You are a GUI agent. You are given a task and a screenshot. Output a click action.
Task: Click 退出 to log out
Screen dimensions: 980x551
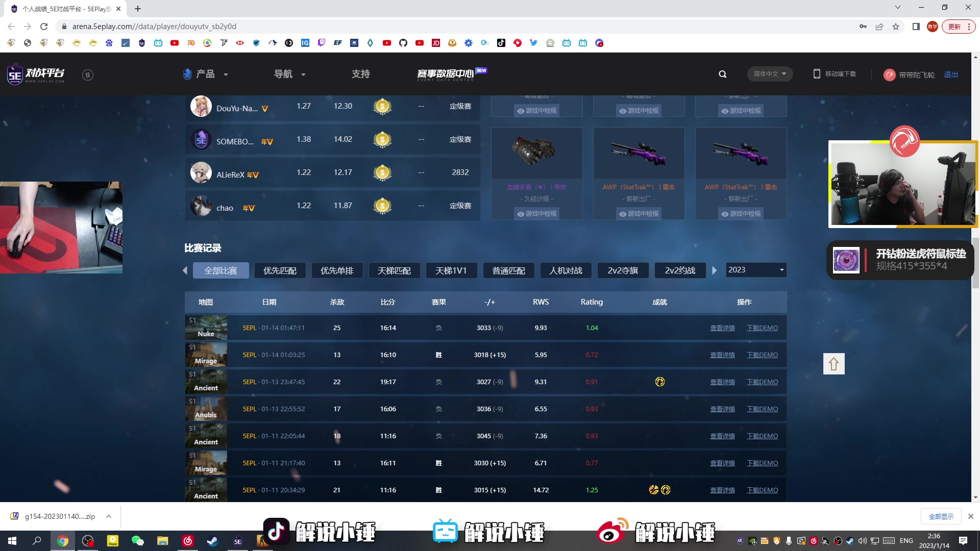[951, 74]
